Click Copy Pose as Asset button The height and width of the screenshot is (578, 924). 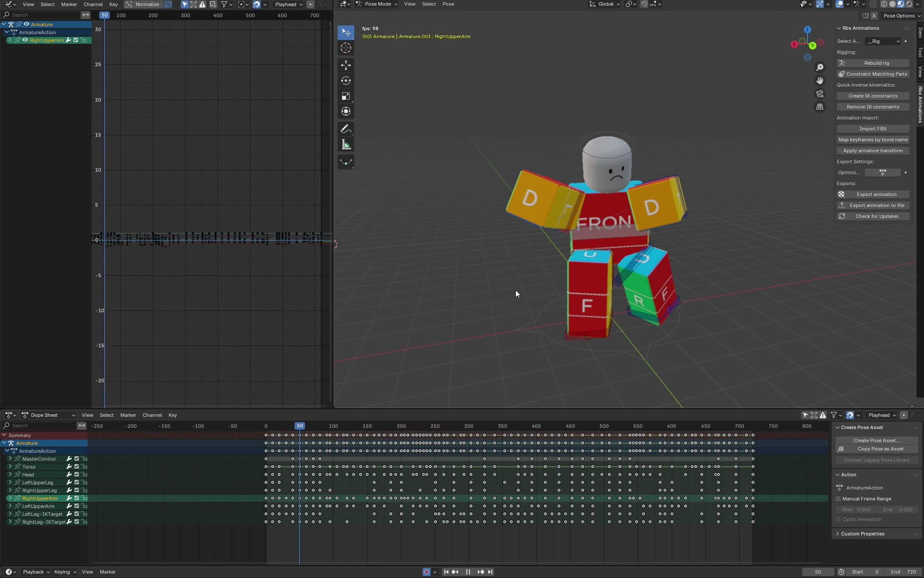click(877, 449)
